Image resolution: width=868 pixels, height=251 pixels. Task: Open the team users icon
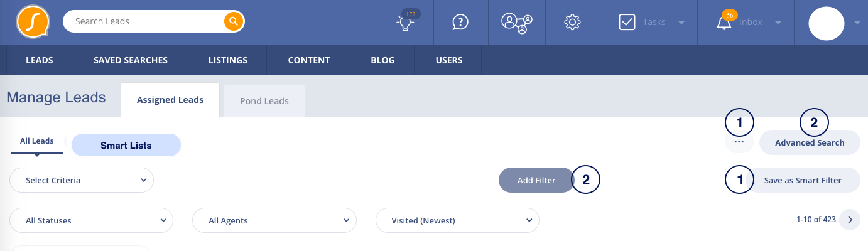pos(516,23)
